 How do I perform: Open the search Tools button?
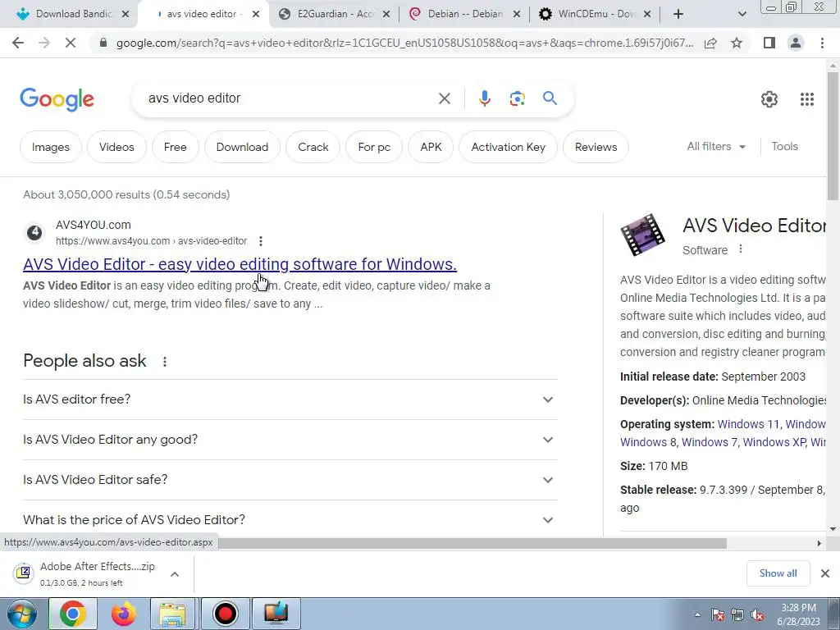point(784,146)
